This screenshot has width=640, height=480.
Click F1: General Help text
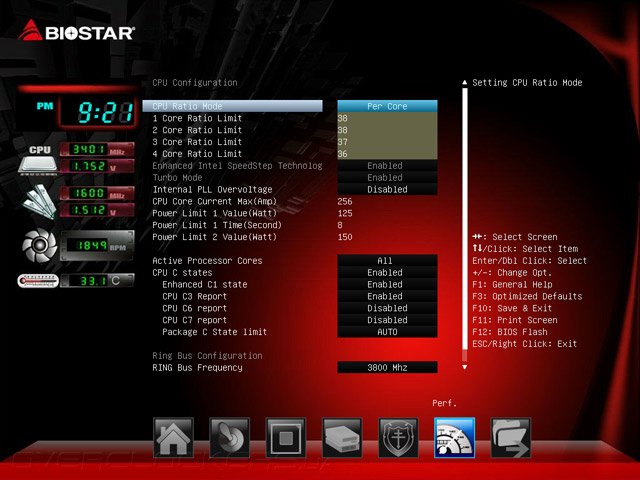pyautogui.click(x=512, y=284)
